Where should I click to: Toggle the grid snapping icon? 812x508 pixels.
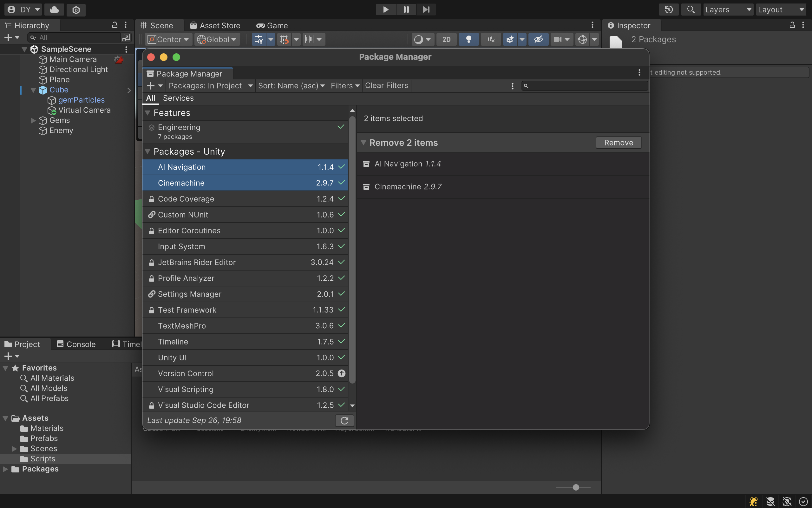[284, 40]
